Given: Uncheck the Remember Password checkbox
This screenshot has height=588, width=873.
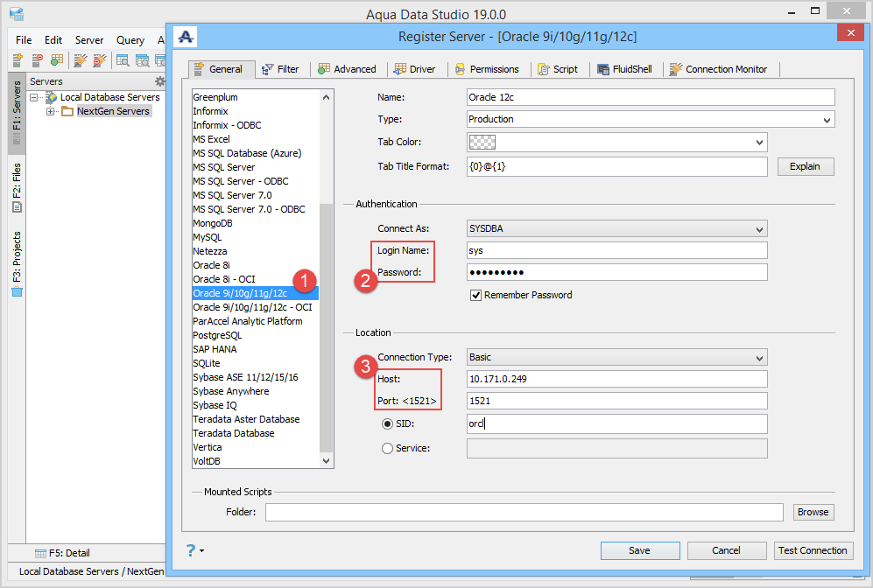Looking at the screenshot, I should pos(475,295).
